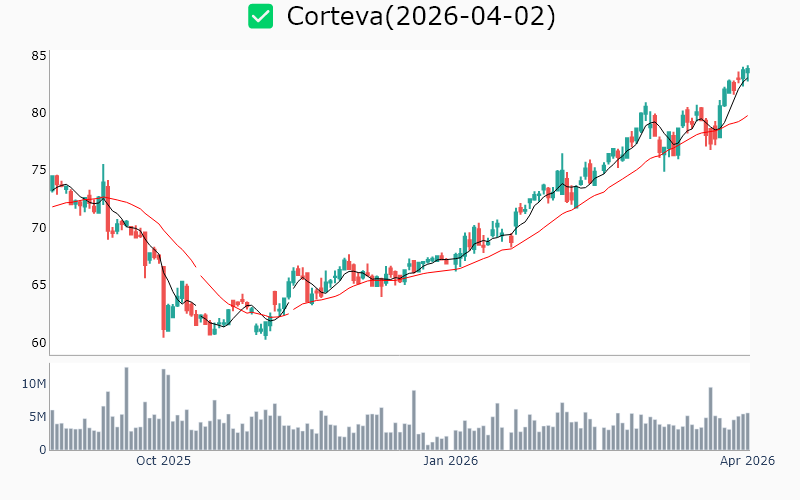Click the 5M volume axis label
The width and height of the screenshot is (800, 500).
pos(37,417)
